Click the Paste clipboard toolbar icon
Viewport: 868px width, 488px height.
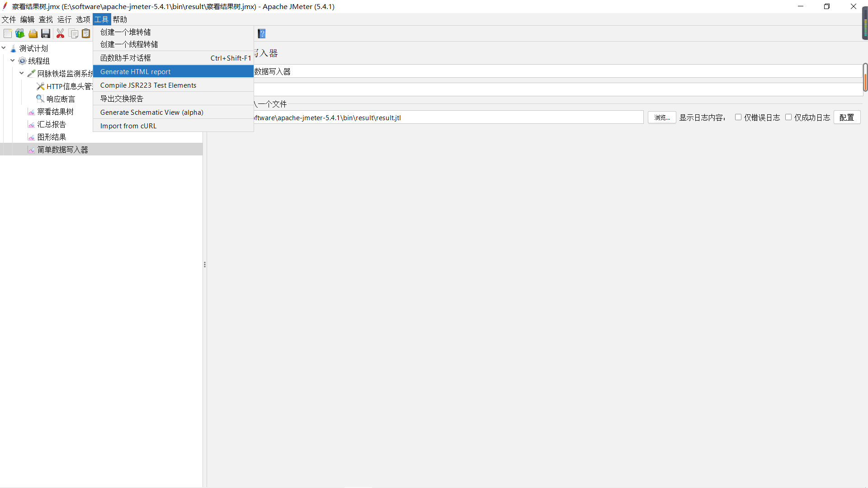click(x=86, y=33)
